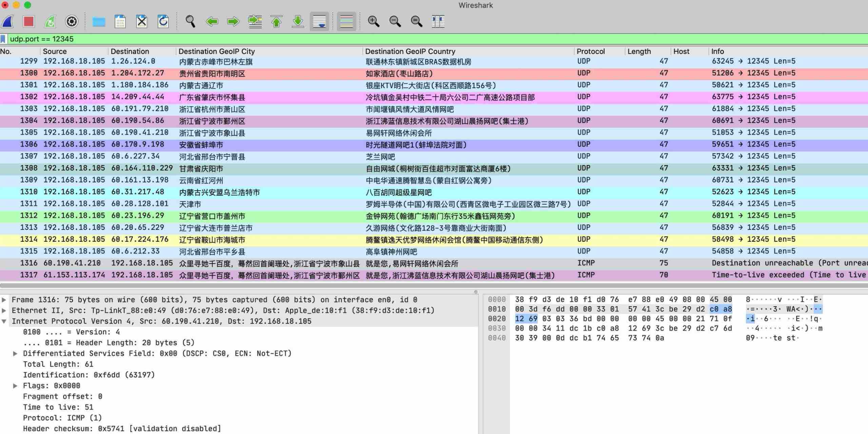Screen dimensions: 868x434
Task: Go back in packet history green arrow
Action: [x=212, y=22]
